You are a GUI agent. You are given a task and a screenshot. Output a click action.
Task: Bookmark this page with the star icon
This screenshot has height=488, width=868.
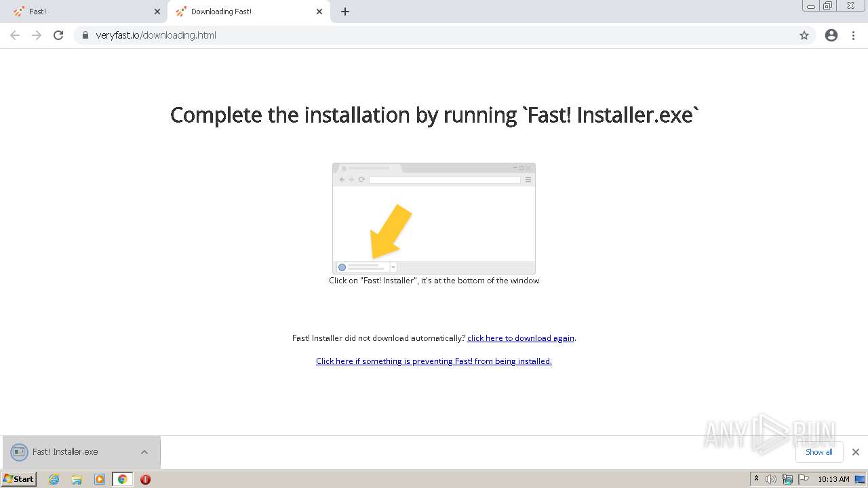(804, 35)
